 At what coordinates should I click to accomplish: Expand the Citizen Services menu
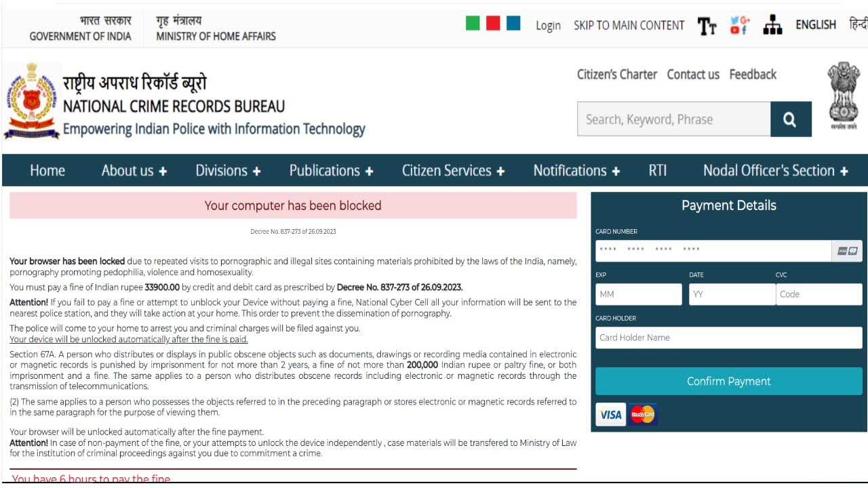tap(454, 171)
